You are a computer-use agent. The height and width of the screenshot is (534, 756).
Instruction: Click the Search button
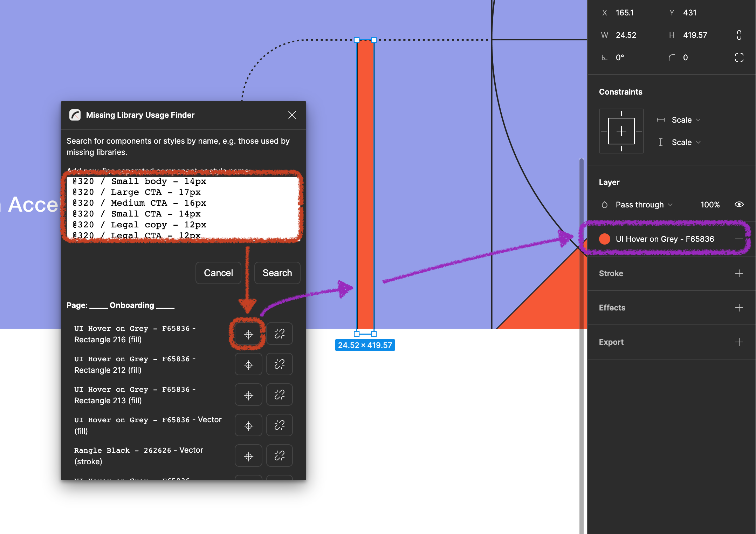coord(277,273)
